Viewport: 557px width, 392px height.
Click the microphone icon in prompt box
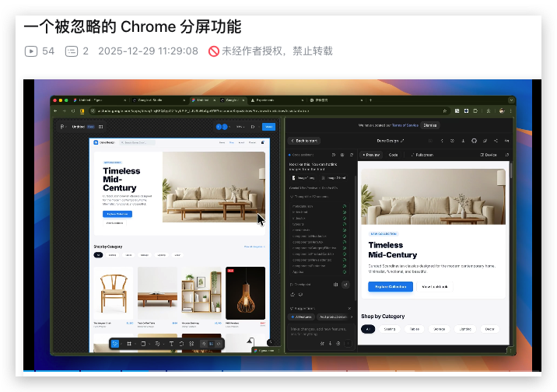(330, 343)
